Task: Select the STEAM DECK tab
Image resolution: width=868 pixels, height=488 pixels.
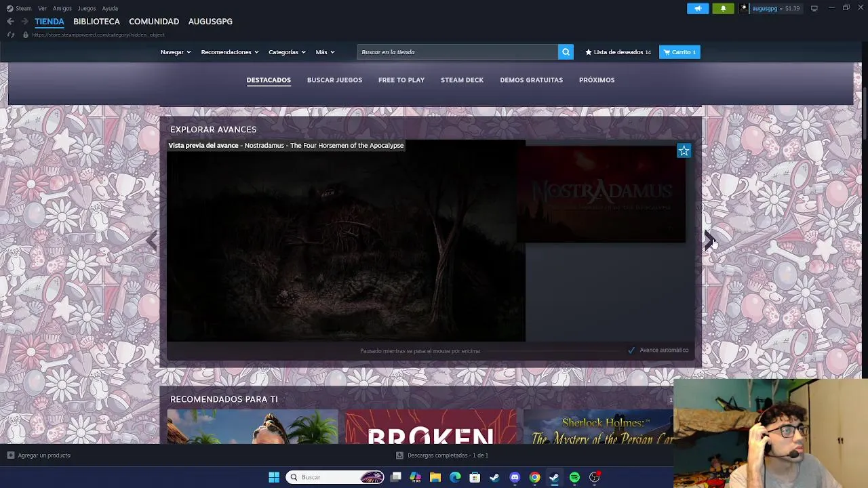Action: 462,80
